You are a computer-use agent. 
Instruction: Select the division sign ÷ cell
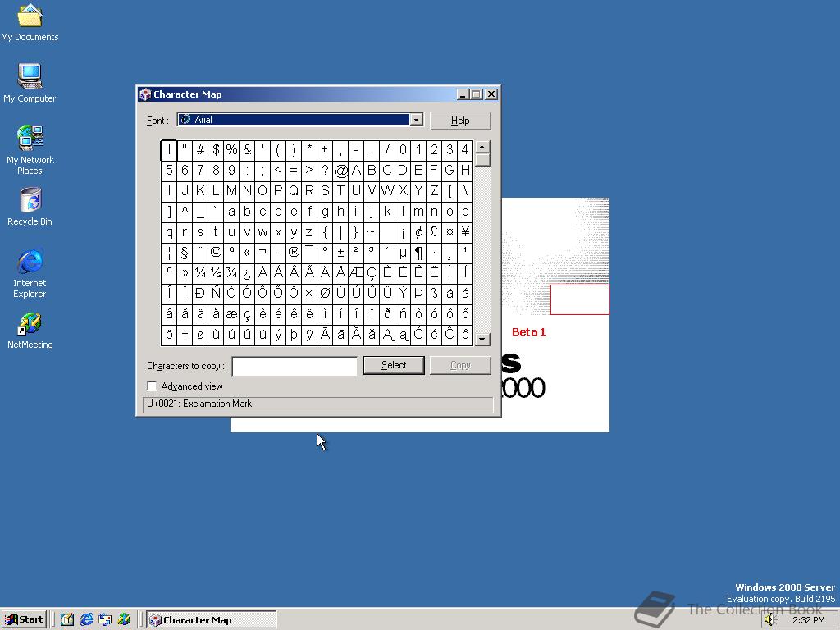click(x=185, y=335)
